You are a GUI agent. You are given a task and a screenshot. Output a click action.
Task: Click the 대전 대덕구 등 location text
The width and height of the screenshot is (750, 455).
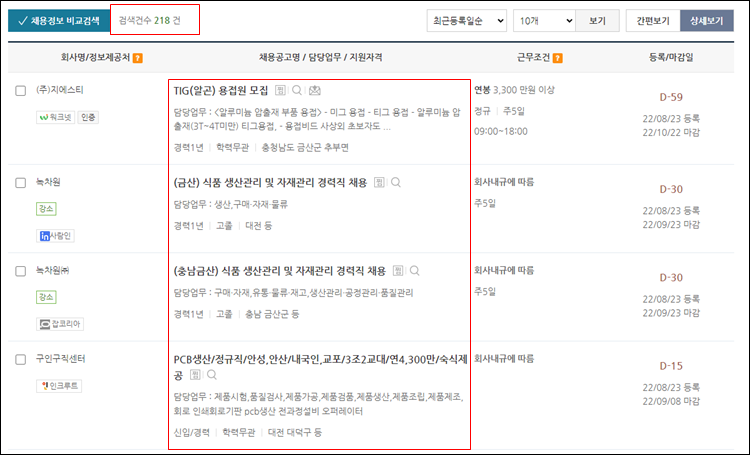(x=295, y=433)
